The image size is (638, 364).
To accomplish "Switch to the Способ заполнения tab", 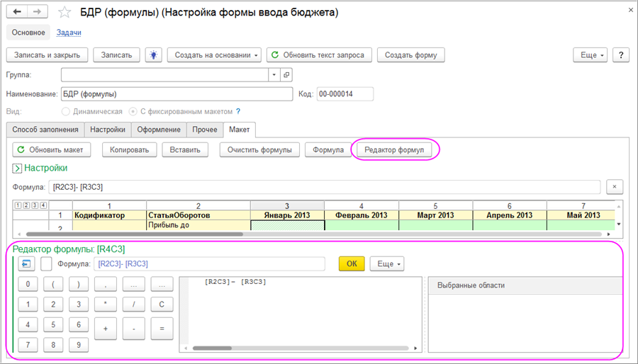I will tap(45, 130).
